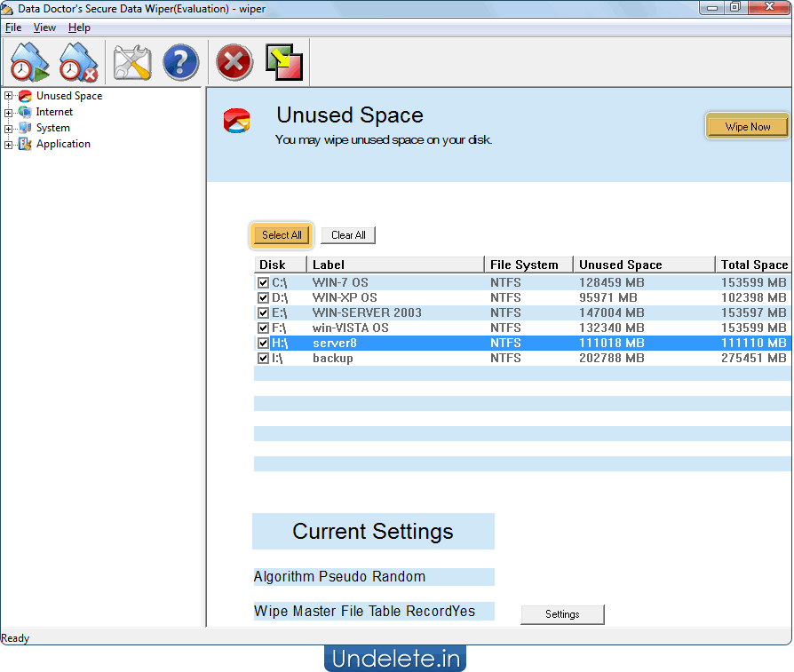Uncheck the E:\ drive checkbox

[263, 312]
